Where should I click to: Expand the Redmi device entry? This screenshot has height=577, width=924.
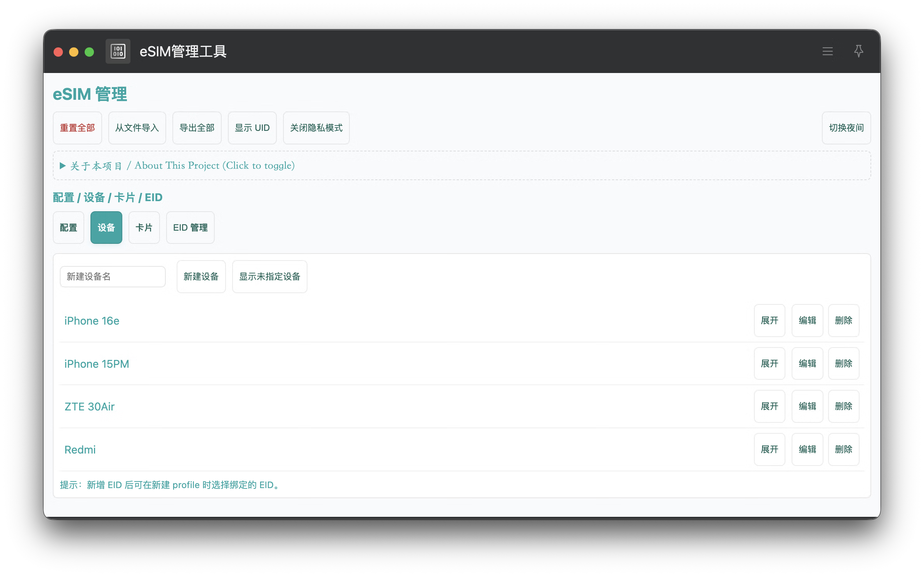pyautogui.click(x=769, y=449)
